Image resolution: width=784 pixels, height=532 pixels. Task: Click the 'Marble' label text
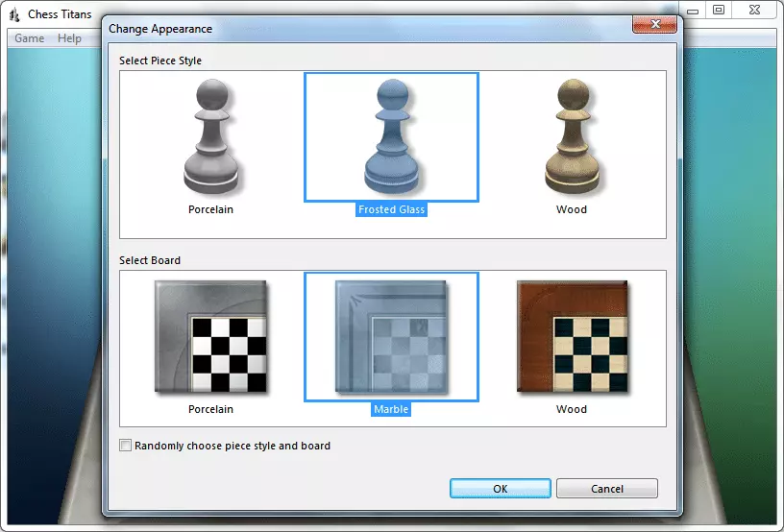[391, 409]
